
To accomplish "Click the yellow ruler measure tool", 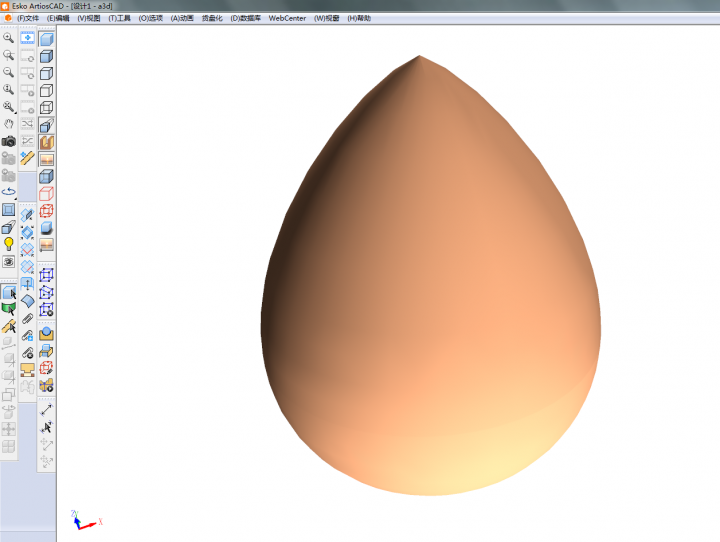I will tap(28, 157).
